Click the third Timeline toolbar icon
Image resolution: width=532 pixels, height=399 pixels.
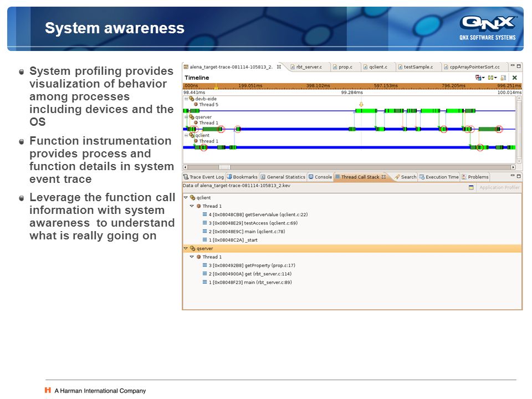(503, 78)
